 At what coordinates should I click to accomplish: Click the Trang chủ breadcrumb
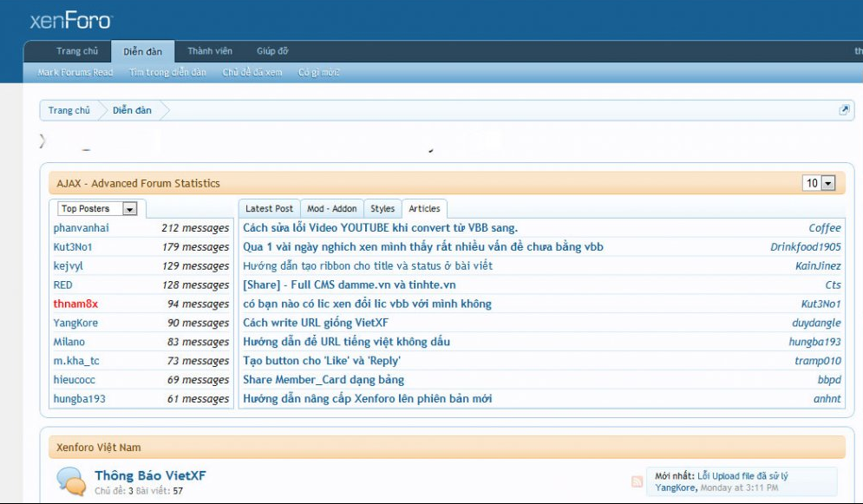[69, 111]
